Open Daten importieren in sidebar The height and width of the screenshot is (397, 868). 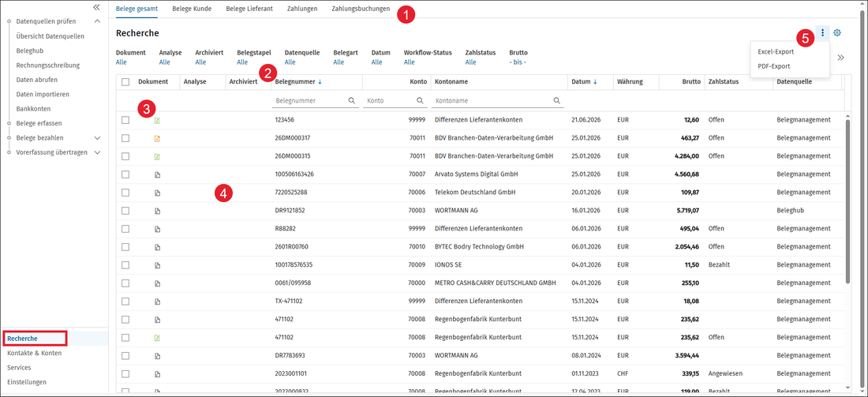[x=43, y=94]
